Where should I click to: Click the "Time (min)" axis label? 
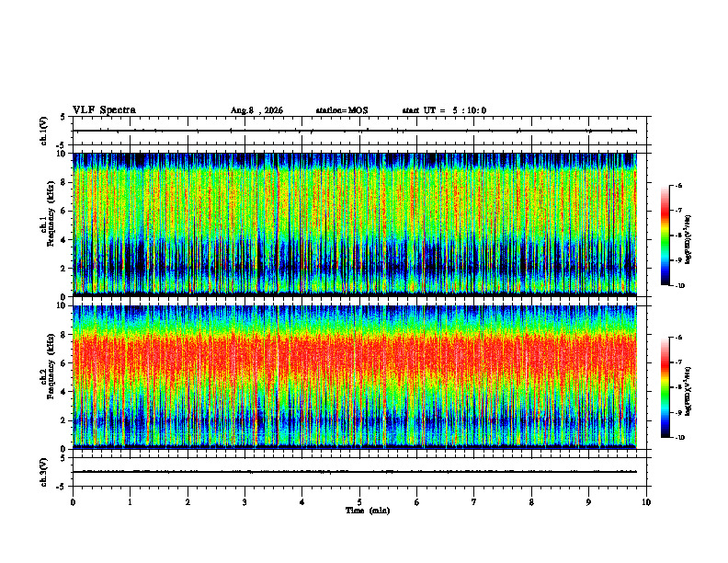pos(368,511)
